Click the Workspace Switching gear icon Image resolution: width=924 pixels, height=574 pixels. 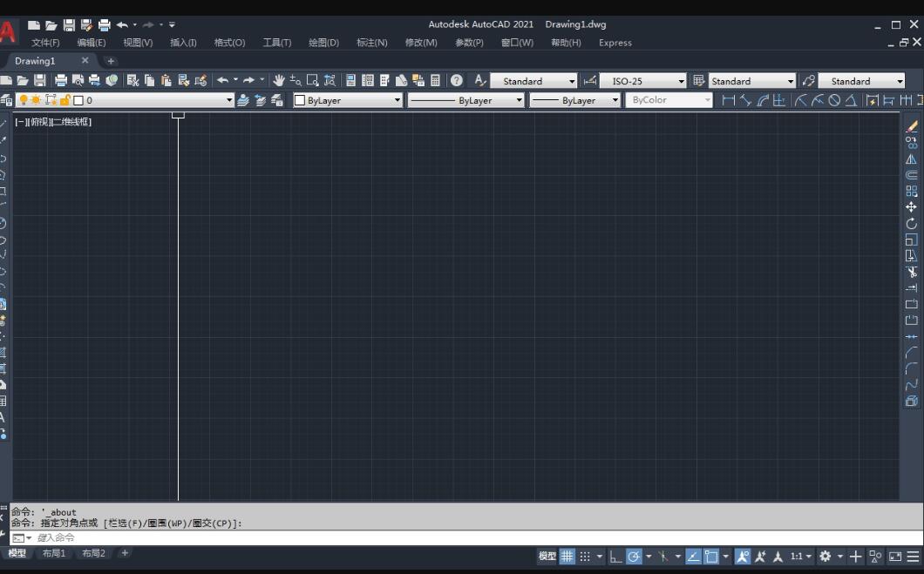click(825, 556)
